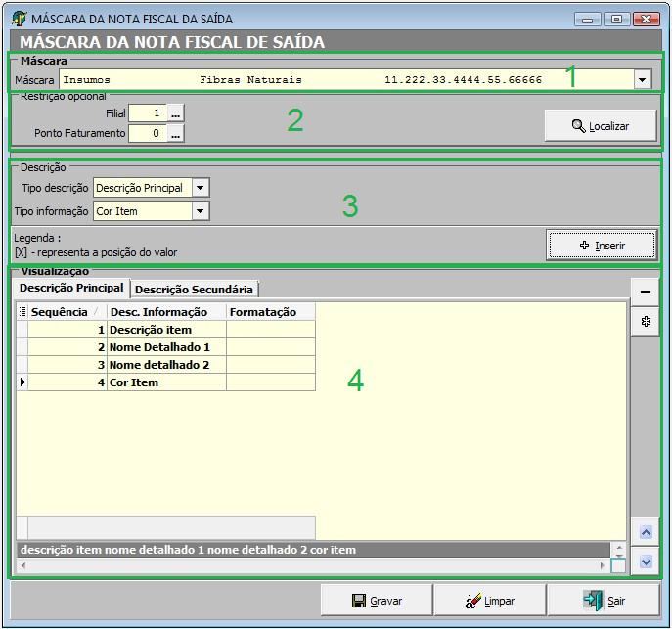Open the Tipo descrição combo box
Viewport: 672px width, 629px height.
[x=200, y=188]
